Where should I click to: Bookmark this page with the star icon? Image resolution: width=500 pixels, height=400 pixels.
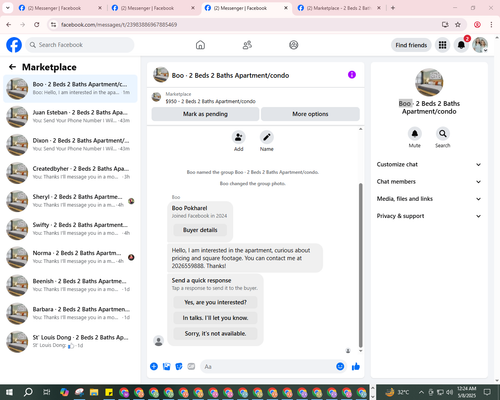tap(458, 24)
